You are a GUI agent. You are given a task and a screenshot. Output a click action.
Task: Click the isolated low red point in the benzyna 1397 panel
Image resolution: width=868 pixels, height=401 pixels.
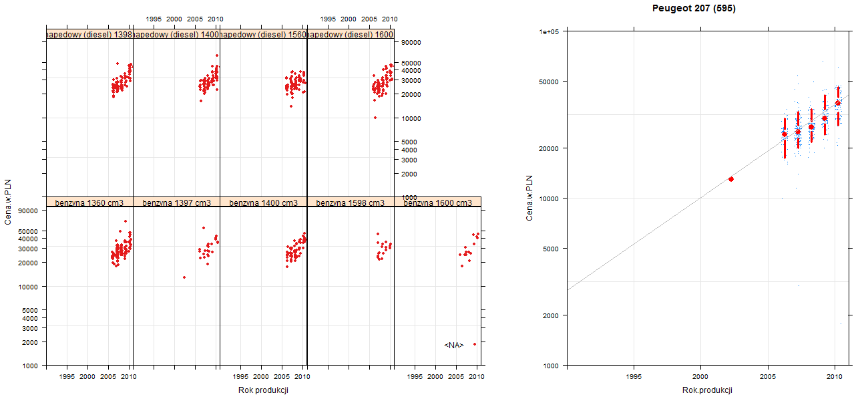[184, 277]
